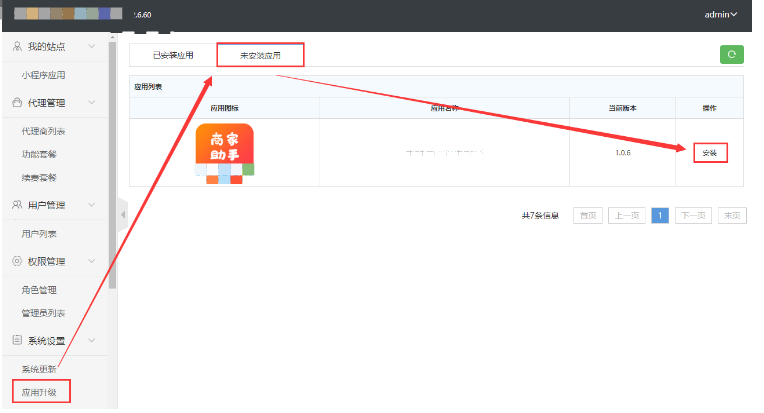Click the green refresh button
This screenshot has width=764, height=413.
(731, 55)
